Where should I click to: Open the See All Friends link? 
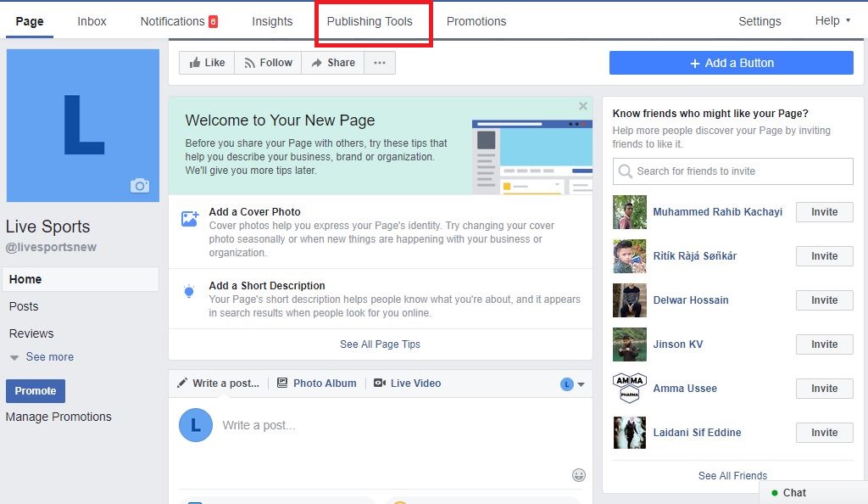tap(732, 476)
